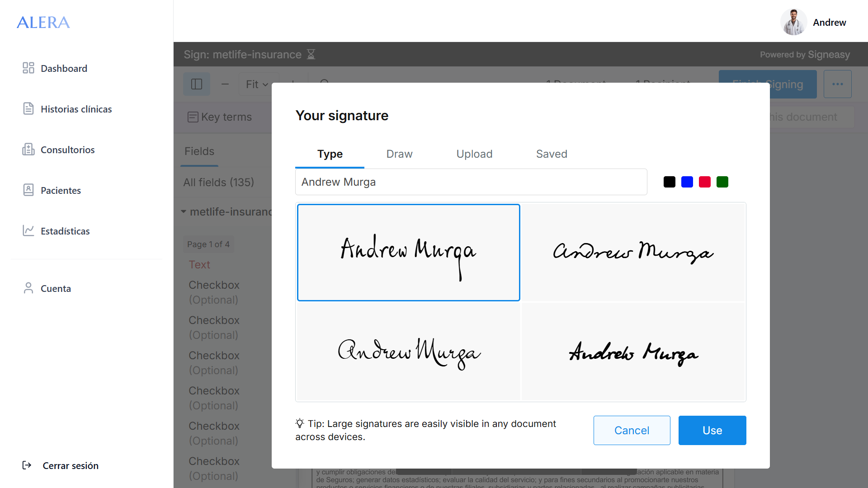The image size is (868, 488).
Task: Pick the blue signature color
Action: (x=687, y=182)
